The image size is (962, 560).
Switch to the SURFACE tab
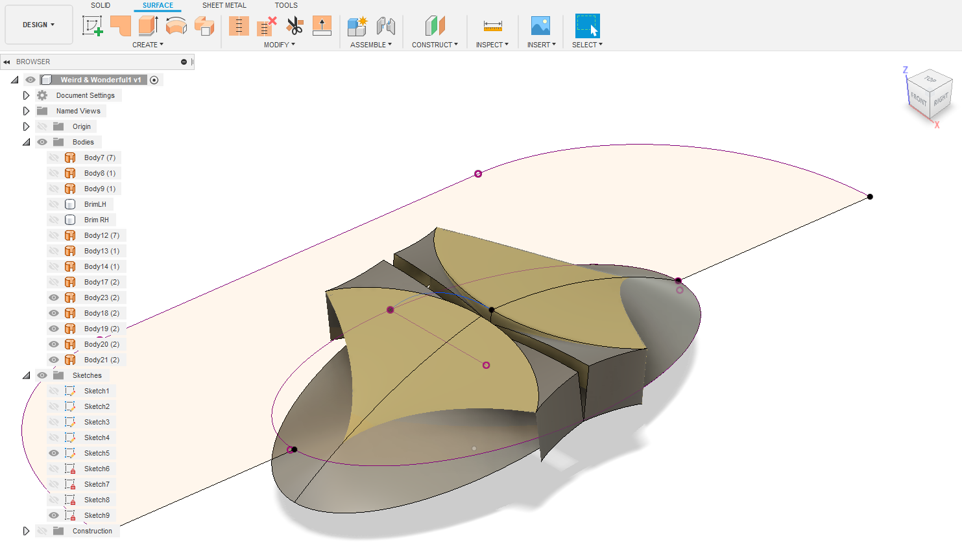click(x=158, y=5)
